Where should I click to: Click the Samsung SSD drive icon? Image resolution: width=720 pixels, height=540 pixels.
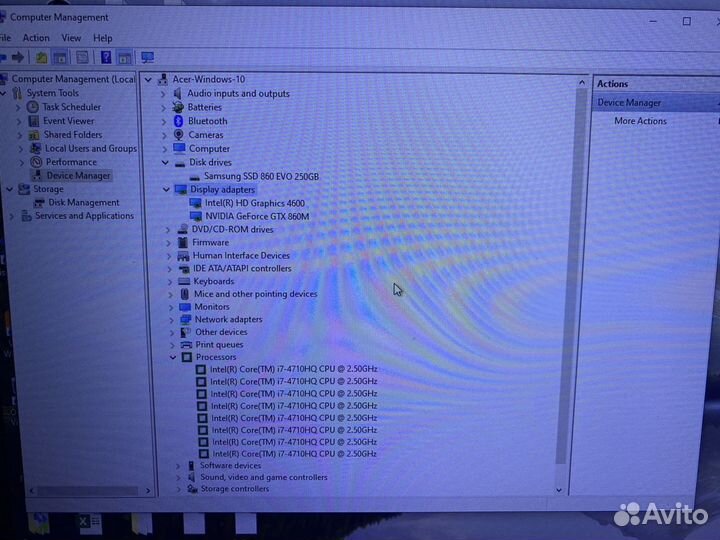tap(195, 177)
